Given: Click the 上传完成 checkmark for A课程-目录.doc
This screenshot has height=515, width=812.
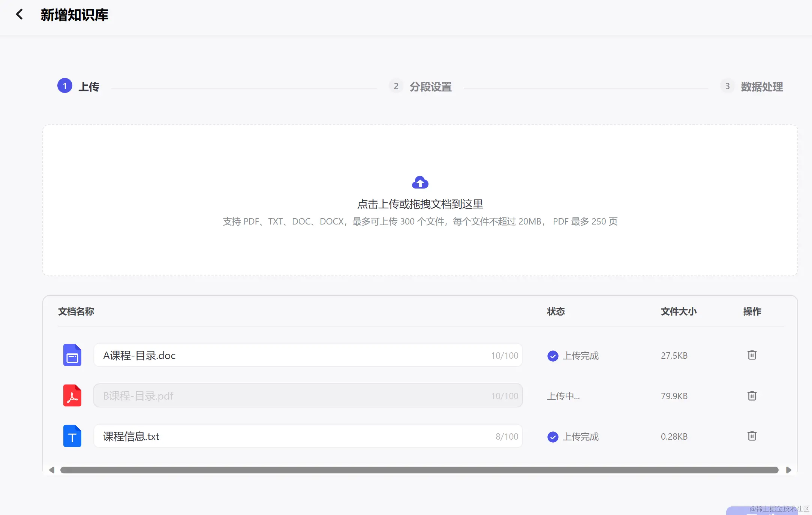Looking at the screenshot, I should pyautogui.click(x=553, y=356).
